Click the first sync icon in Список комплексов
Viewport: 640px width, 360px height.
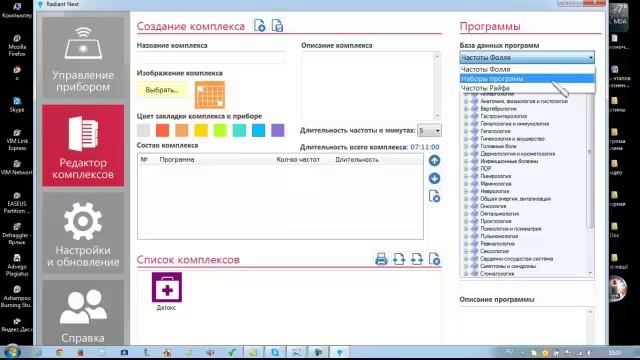tap(399, 259)
